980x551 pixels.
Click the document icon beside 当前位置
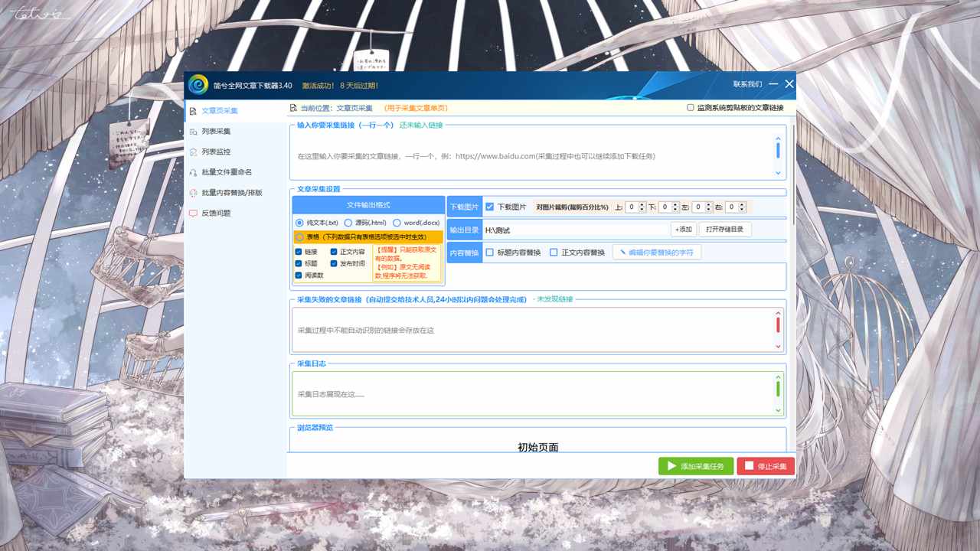tap(293, 109)
